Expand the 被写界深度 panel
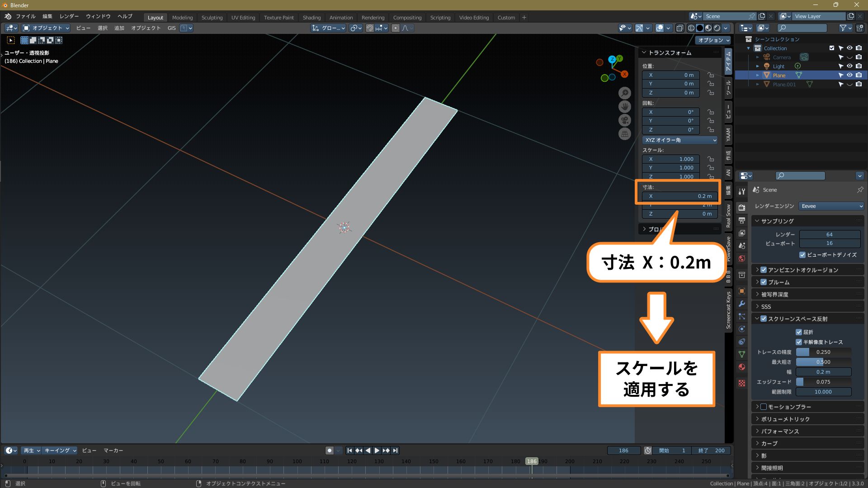This screenshot has width=868, height=488. 774,294
